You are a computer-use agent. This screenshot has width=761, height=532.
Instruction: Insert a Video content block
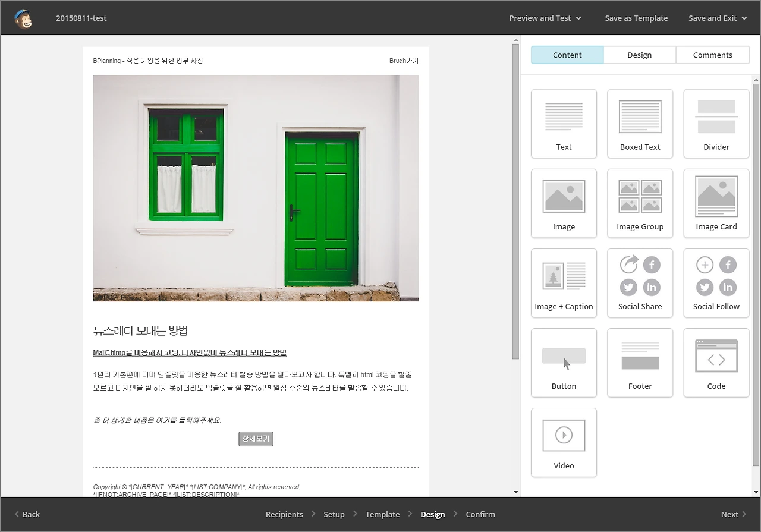564,442
